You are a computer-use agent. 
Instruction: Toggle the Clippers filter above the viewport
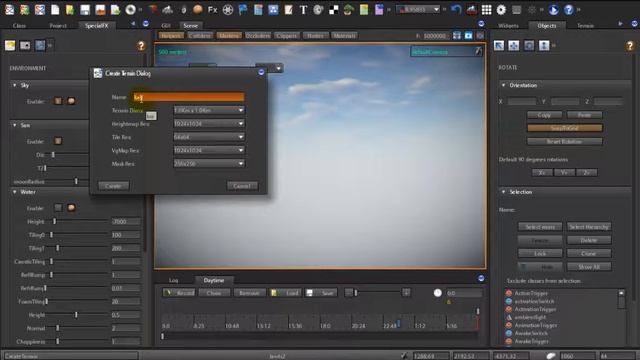287,36
